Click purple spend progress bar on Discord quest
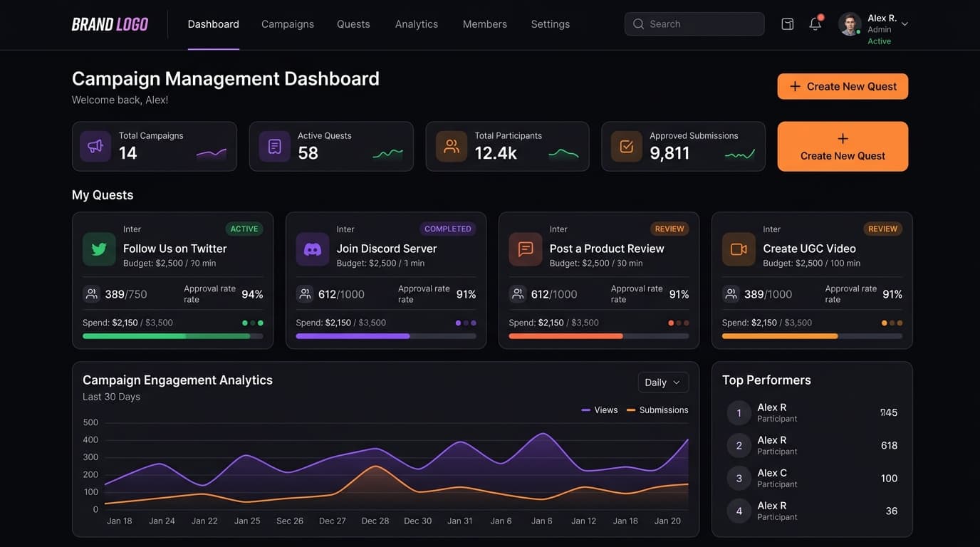This screenshot has height=547, width=980. [386, 336]
